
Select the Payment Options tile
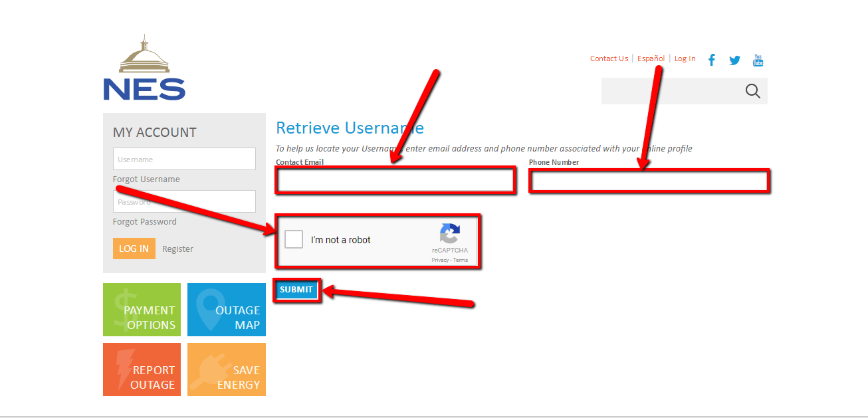(x=142, y=309)
